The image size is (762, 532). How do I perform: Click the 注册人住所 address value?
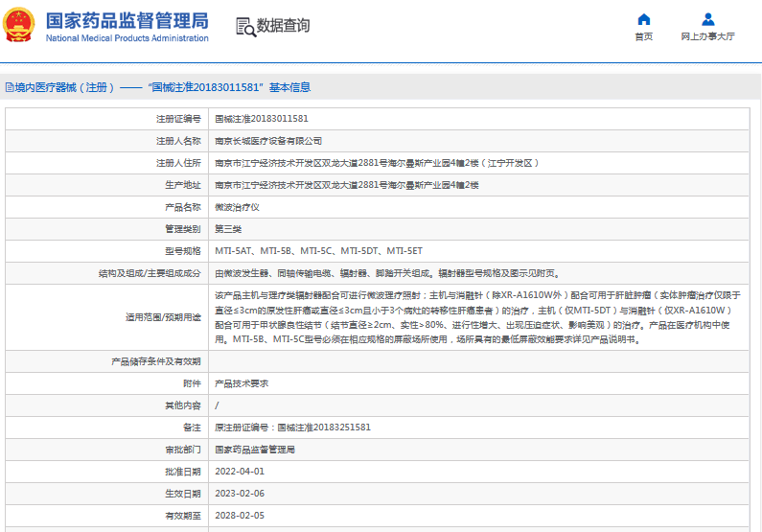coord(377,163)
